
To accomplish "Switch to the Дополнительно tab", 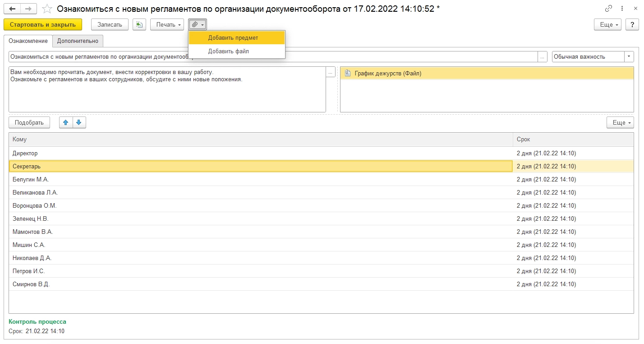I will click(78, 41).
